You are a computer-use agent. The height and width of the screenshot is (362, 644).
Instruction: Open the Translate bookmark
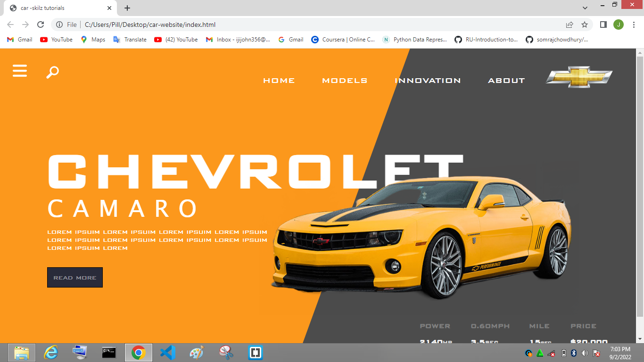(x=130, y=40)
